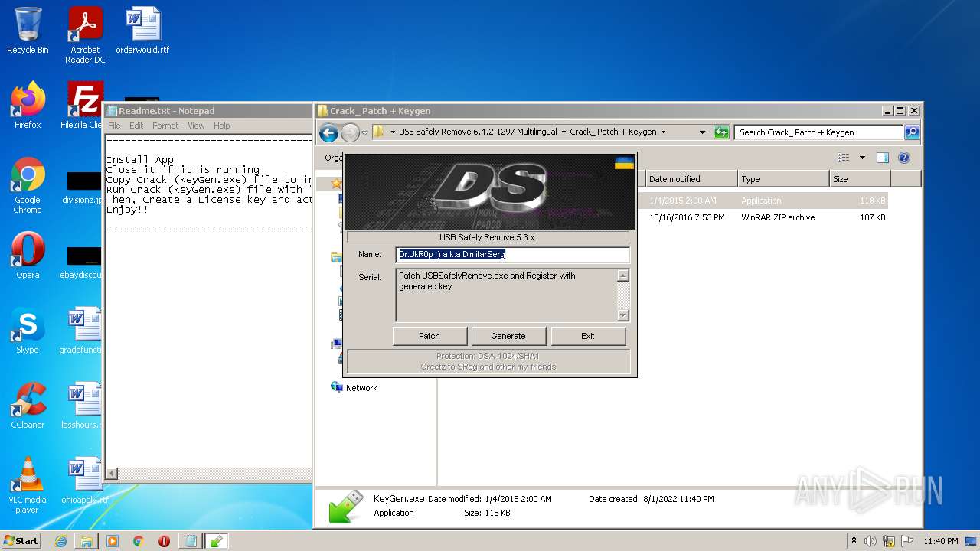Open Windows Explorer taskbar button

pyautogui.click(x=87, y=541)
